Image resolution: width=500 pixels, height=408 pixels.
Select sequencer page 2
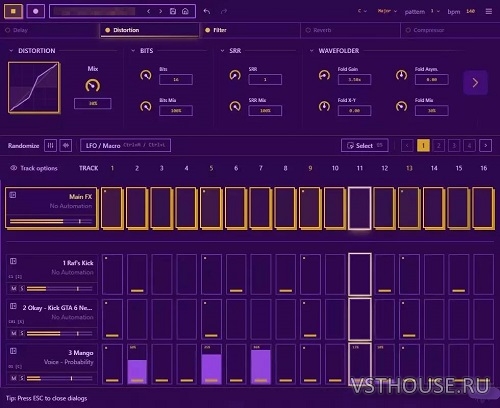point(439,145)
